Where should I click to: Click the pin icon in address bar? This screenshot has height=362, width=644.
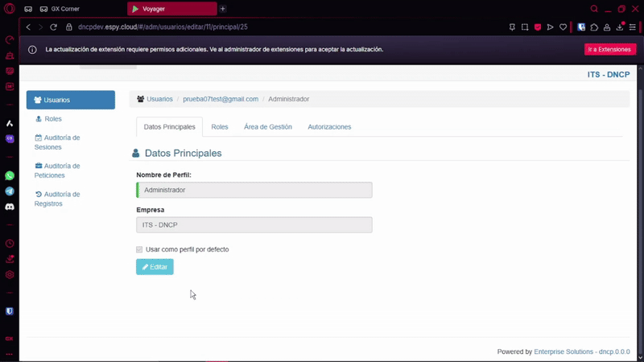click(512, 27)
